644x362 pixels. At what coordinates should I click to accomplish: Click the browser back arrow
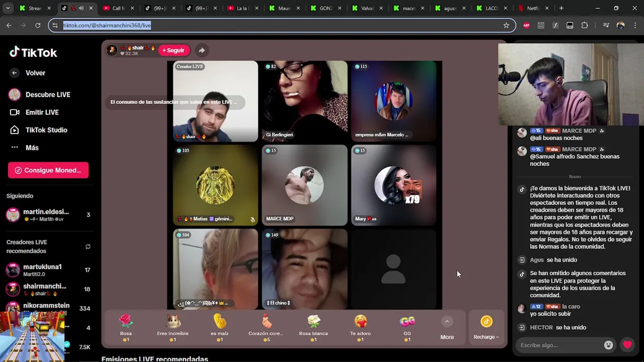point(9,25)
